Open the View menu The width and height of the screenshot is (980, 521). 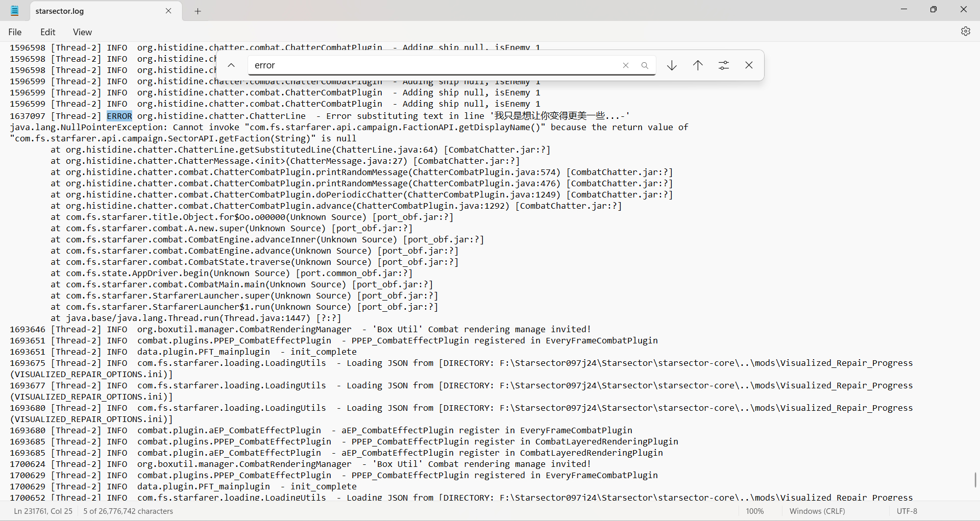click(x=82, y=32)
